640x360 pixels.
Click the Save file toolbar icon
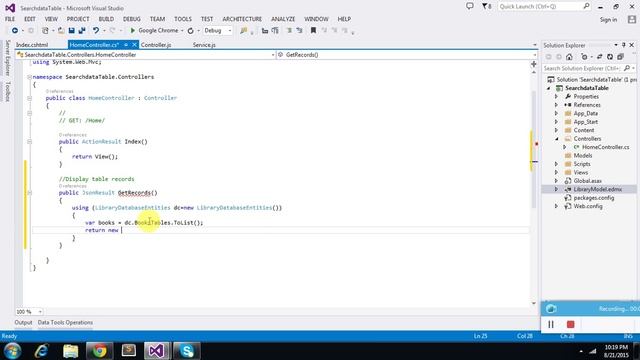tap(72, 31)
